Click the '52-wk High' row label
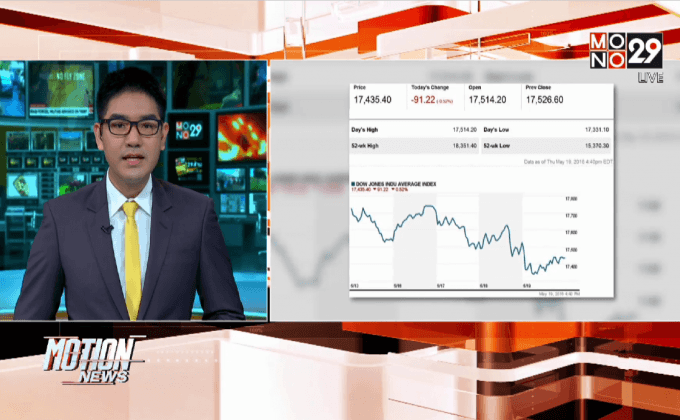 365,146
